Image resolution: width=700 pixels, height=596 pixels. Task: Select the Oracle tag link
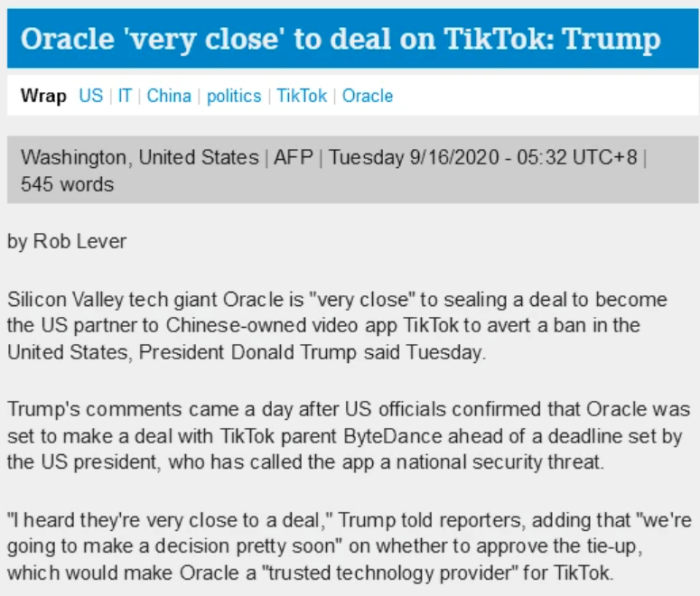coord(368,96)
